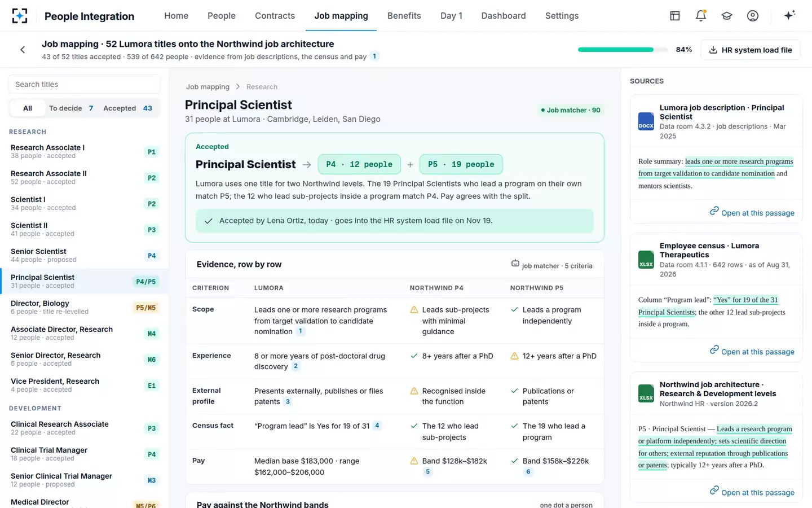This screenshot has height=508, width=812.
Task: Open the table layout icon in header
Action: point(675,16)
